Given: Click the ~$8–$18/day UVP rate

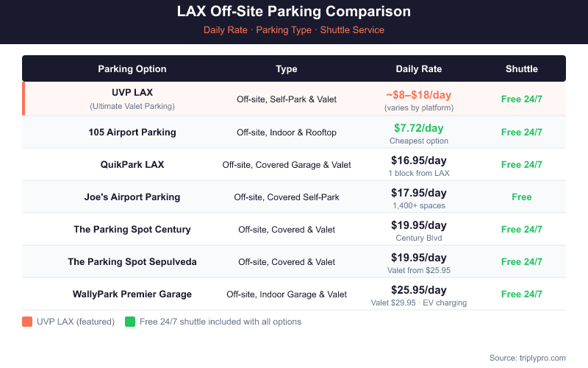Looking at the screenshot, I should click(x=419, y=95).
